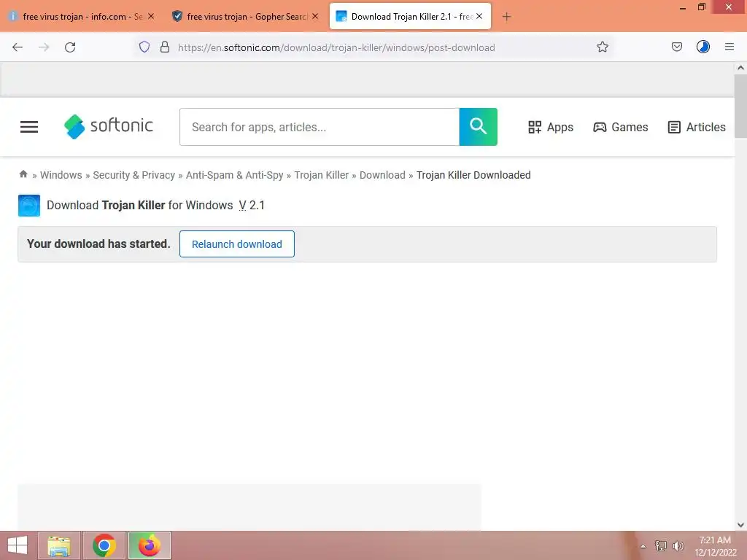Image resolution: width=747 pixels, height=560 pixels.
Task: Open File Explorer from taskbar
Action: coord(59,545)
